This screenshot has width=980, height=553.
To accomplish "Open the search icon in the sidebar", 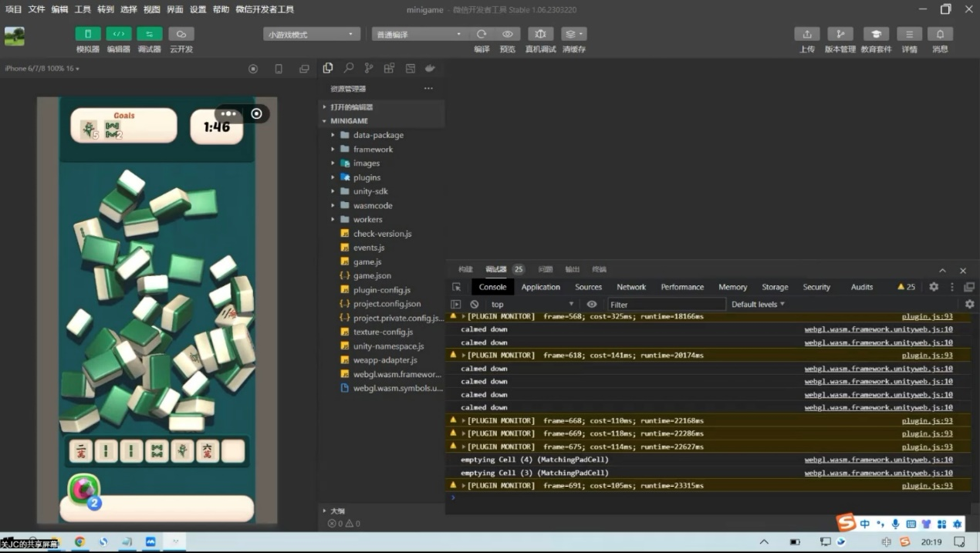I will (349, 69).
